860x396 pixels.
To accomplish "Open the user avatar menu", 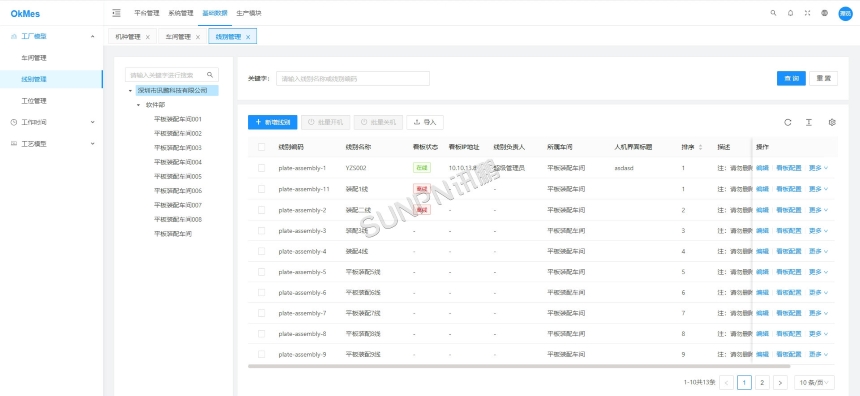I will tap(845, 13).
